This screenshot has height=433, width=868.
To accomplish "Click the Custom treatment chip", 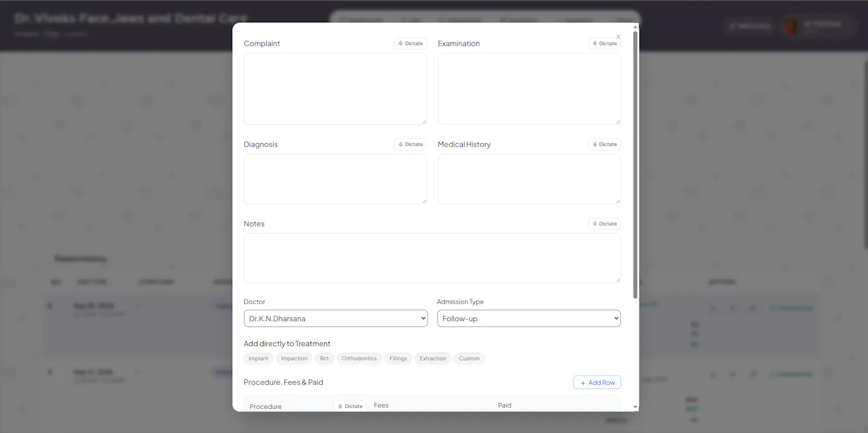I will 469,359.
